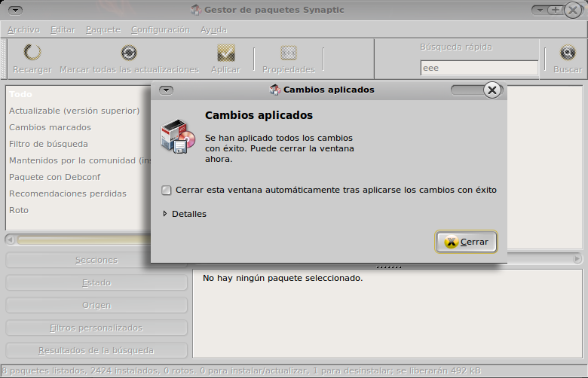588x378 pixels.
Task: Select Recomendaciones perdidas filter
Action: pyautogui.click(x=78, y=194)
